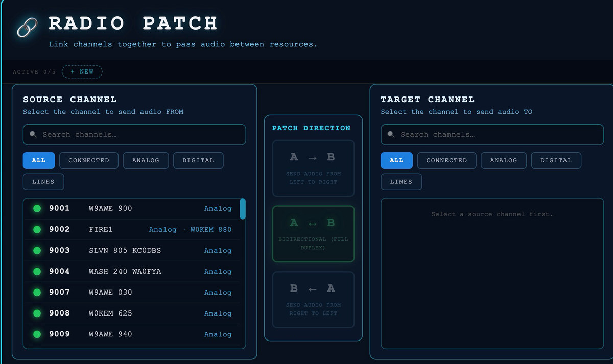Click the green status dot for 9002
Screen dimensions: 613x364
click(x=37, y=230)
